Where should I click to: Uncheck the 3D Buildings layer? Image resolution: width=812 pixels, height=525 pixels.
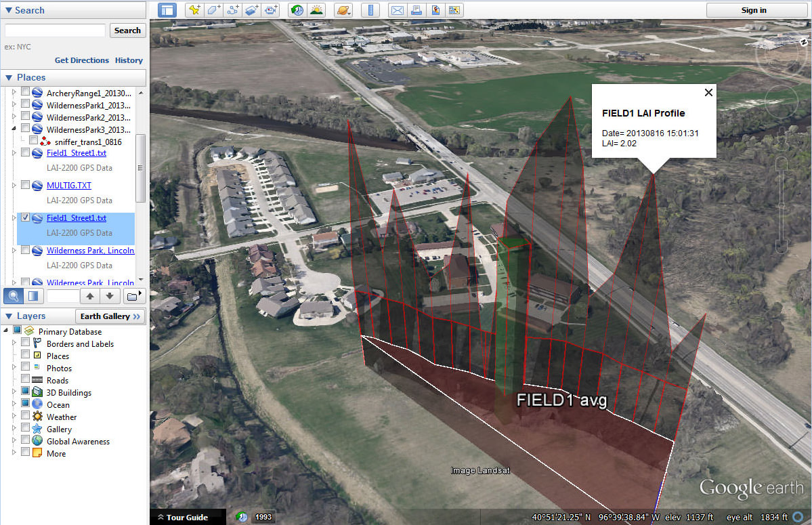point(26,392)
